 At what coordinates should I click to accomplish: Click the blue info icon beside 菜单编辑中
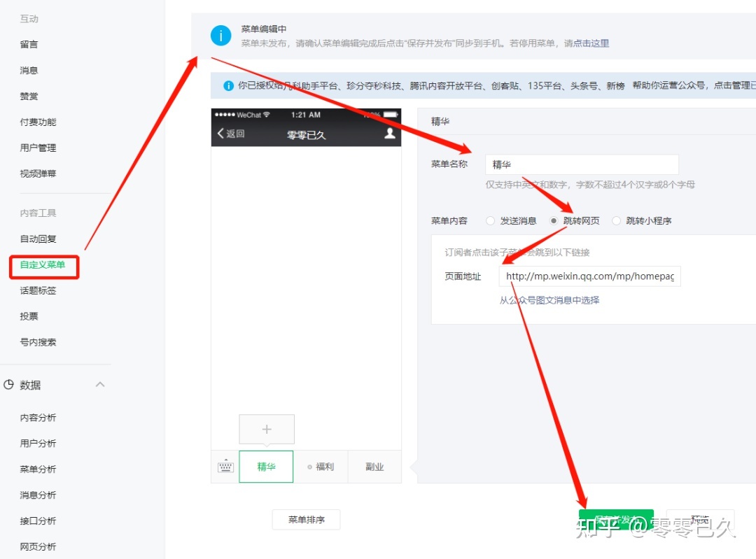pyautogui.click(x=220, y=36)
